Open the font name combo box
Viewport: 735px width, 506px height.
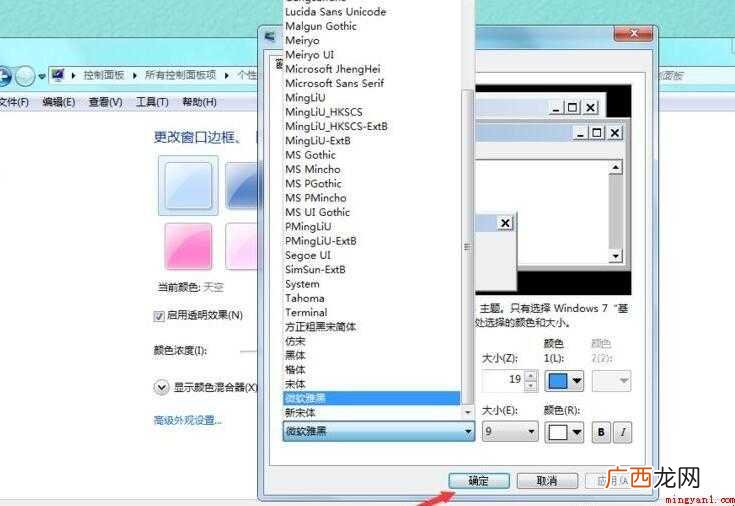coord(379,431)
